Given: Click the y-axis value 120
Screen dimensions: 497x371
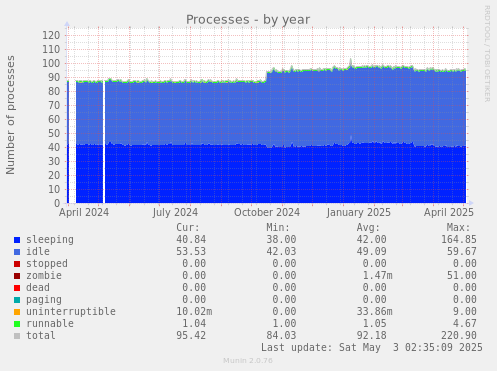Looking at the screenshot, I should coord(51,35).
